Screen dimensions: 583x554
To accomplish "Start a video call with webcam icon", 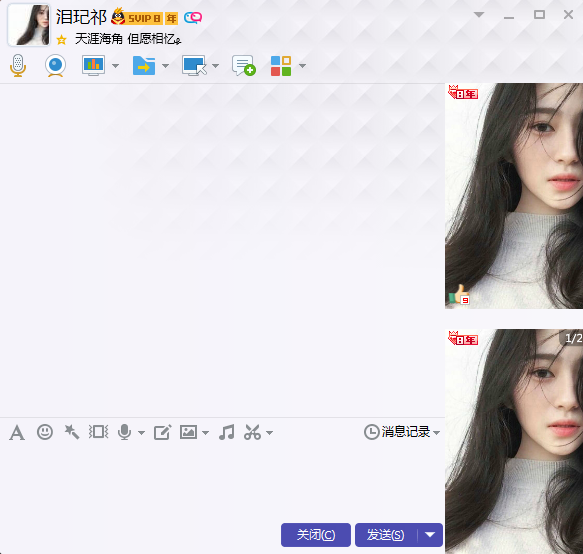I will (55, 65).
